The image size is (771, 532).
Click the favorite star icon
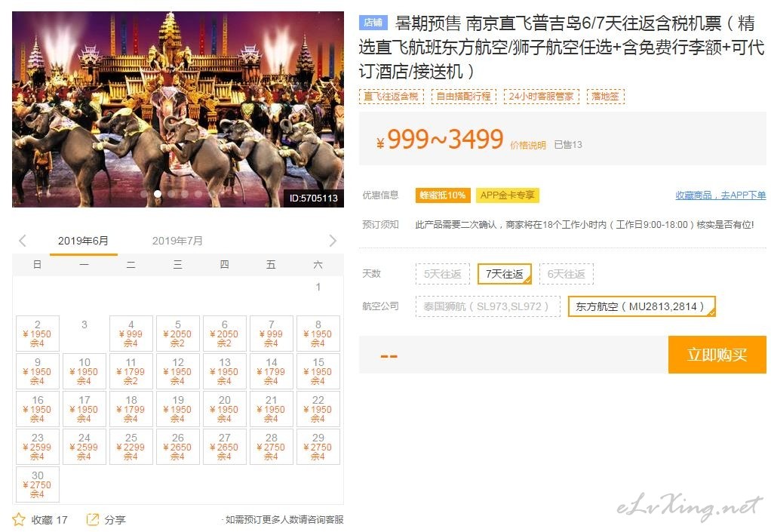point(19,519)
